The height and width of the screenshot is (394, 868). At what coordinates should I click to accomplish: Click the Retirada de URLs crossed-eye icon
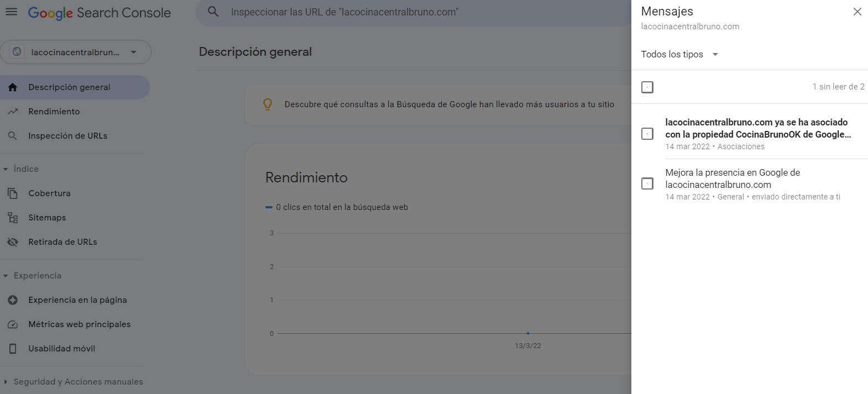(x=13, y=242)
